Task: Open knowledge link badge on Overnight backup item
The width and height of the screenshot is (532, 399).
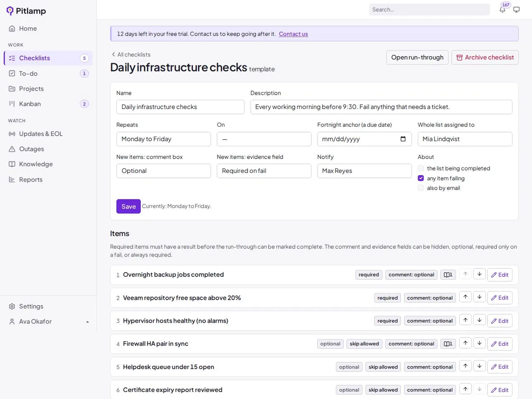Action: pos(448,275)
